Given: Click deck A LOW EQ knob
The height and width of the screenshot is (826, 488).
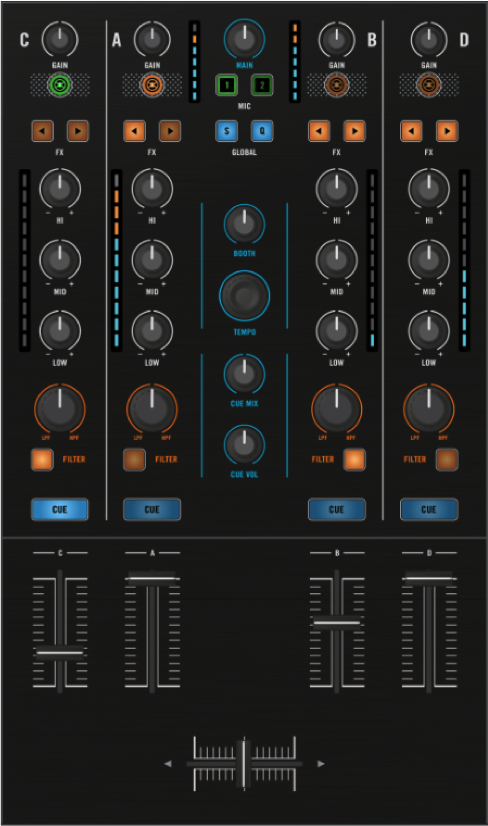Looking at the screenshot, I should (x=152, y=331).
